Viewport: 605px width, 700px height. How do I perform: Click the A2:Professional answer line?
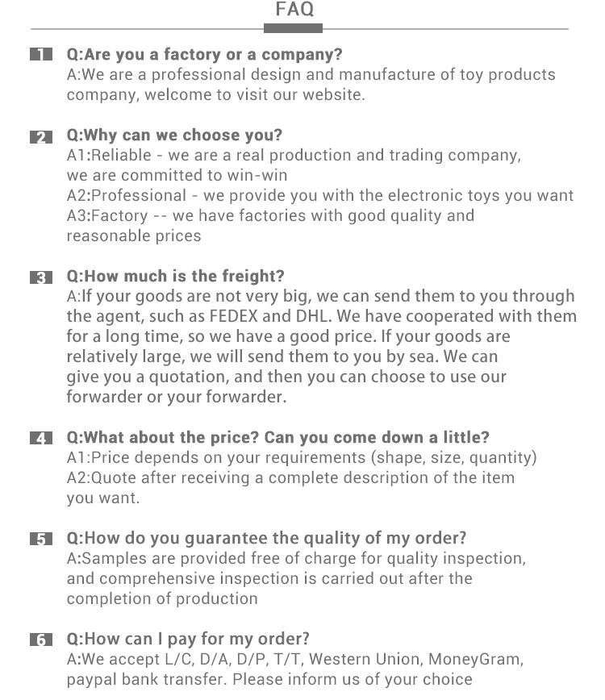tap(320, 195)
